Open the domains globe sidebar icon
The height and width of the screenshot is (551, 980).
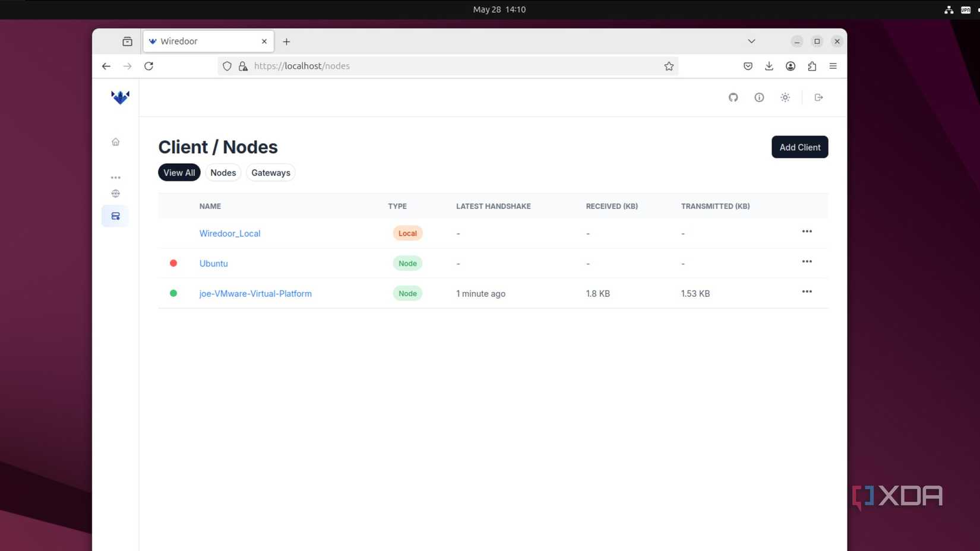116,194
